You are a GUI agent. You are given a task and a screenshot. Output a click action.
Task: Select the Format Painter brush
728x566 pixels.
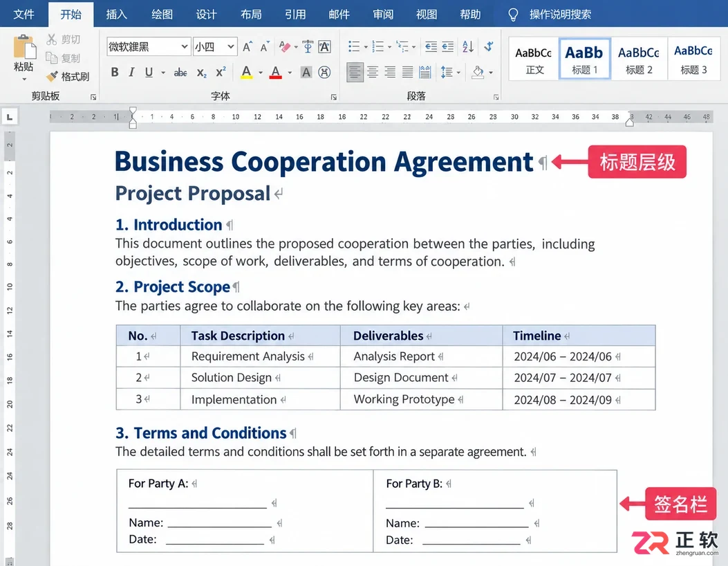(68, 76)
